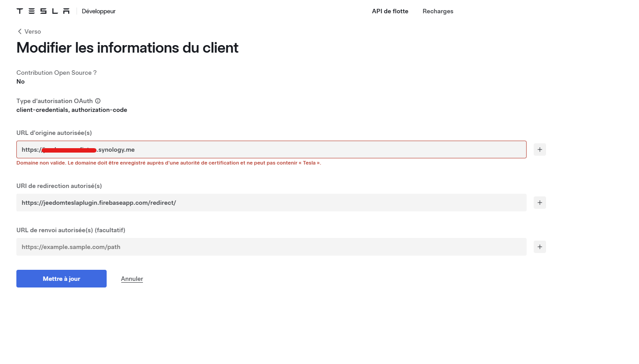Click the URL de renvoi input field
Viewport: 639px width, 364px height.
pos(271,247)
